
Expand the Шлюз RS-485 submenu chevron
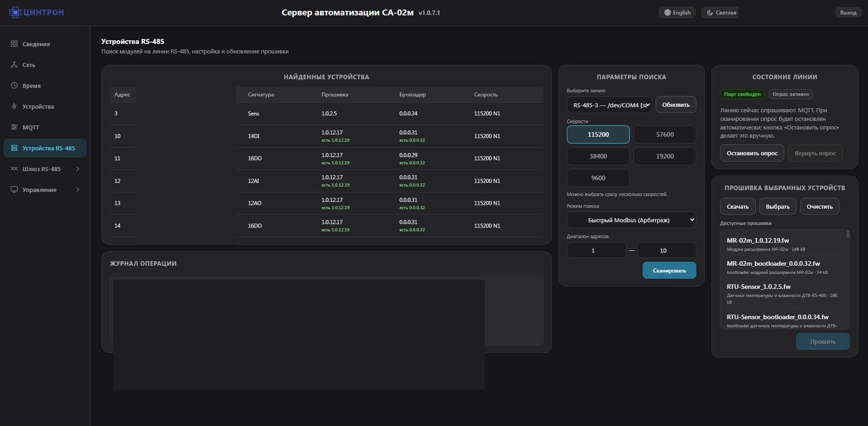(x=78, y=169)
